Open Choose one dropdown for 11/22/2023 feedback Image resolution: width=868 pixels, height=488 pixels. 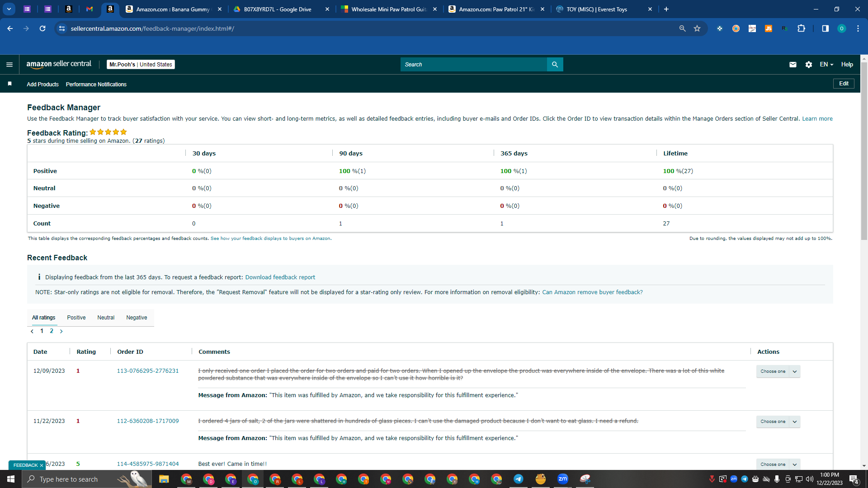click(773, 422)
